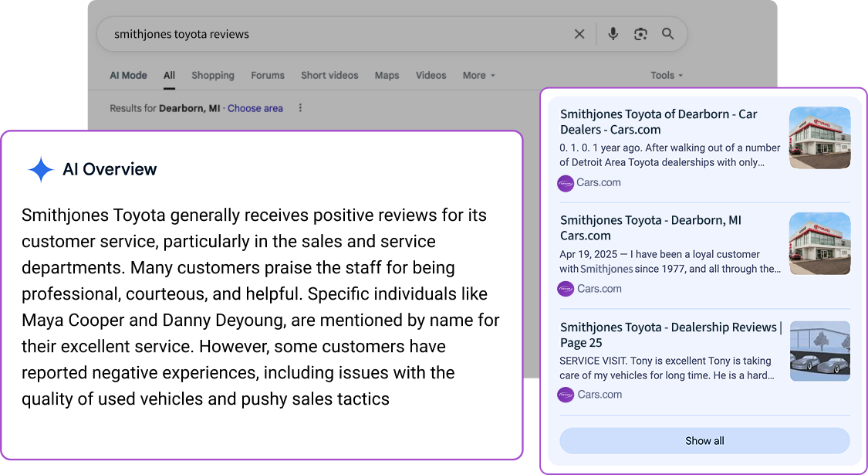Open Smithjones Toyota of Dearborn Cars.com result
Viewport: 868px width, 475px height.
pos(658,122)
